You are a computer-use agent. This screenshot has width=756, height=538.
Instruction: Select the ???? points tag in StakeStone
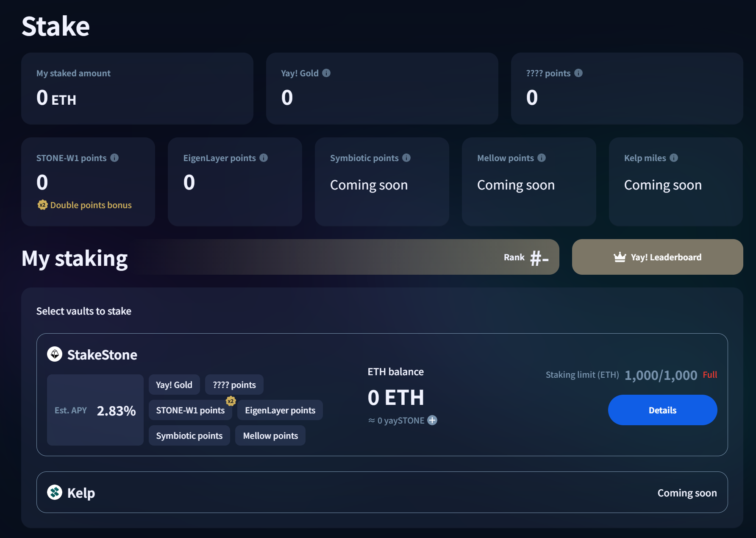[x=234, y=385]
